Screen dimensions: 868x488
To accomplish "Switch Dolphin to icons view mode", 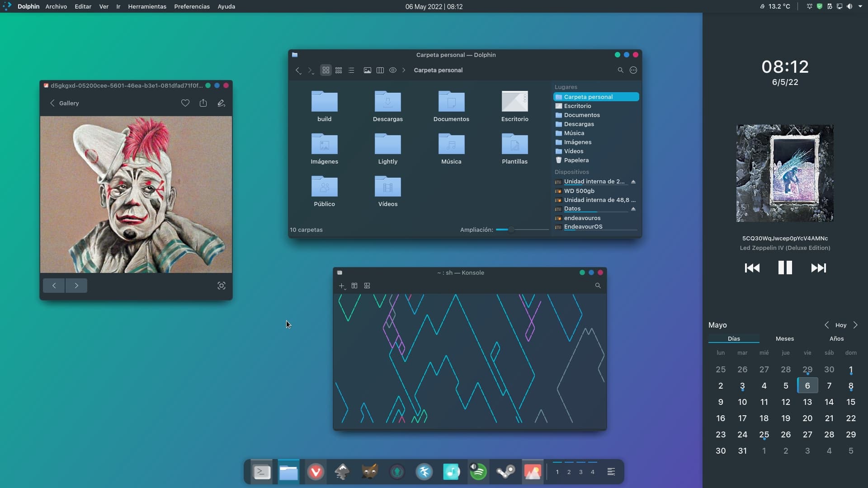I will coord(325,70).
